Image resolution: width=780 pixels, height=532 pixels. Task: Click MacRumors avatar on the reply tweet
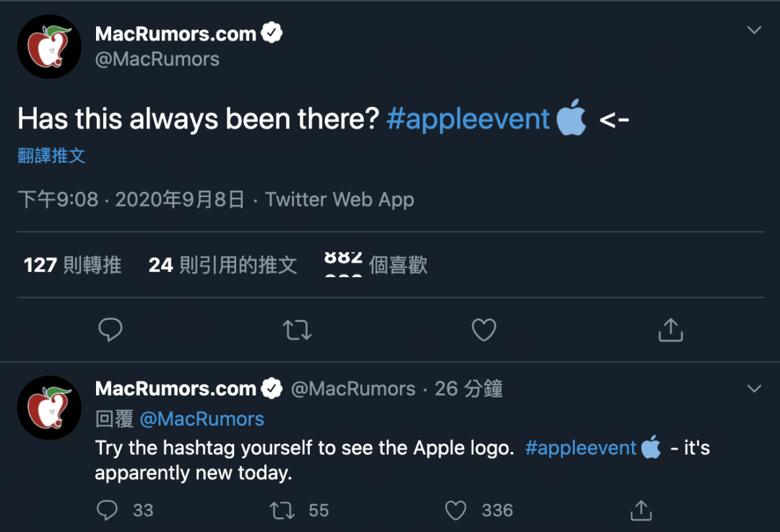click(x=49, y=408)
